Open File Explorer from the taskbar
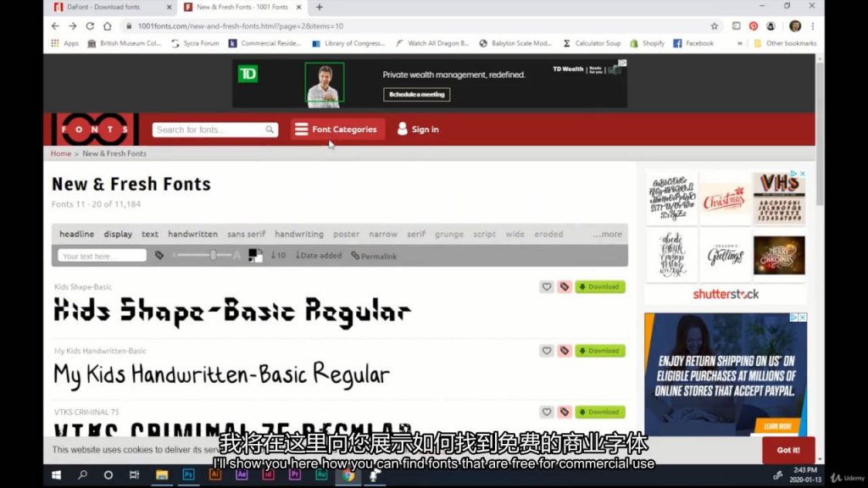 tap(162, 475)
